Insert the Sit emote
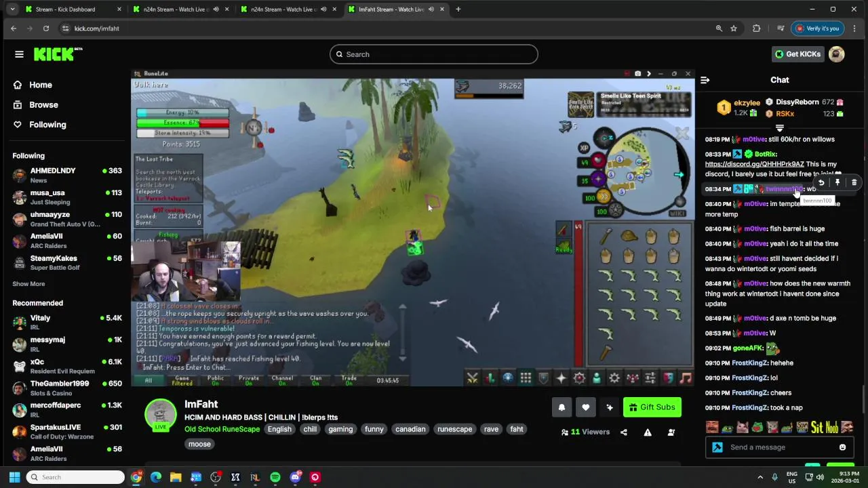The width and height of the screenshot is (868, 488). [x=817, y=427]
